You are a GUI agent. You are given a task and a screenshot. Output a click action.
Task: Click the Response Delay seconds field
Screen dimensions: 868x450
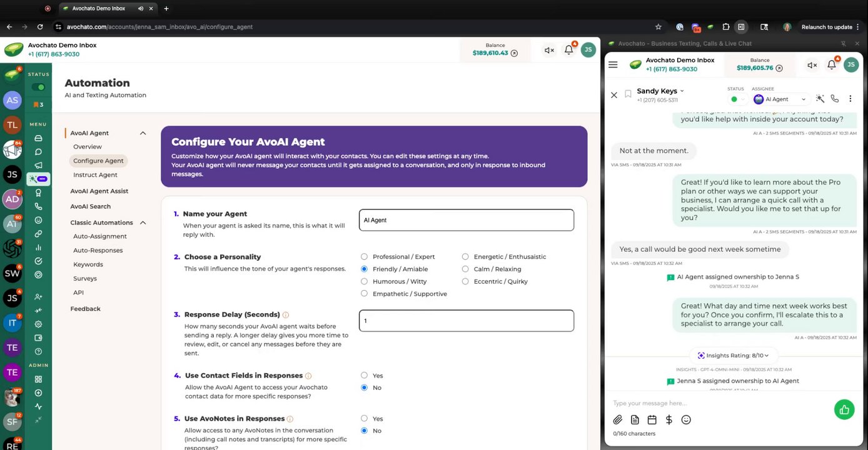click(467, 321)
